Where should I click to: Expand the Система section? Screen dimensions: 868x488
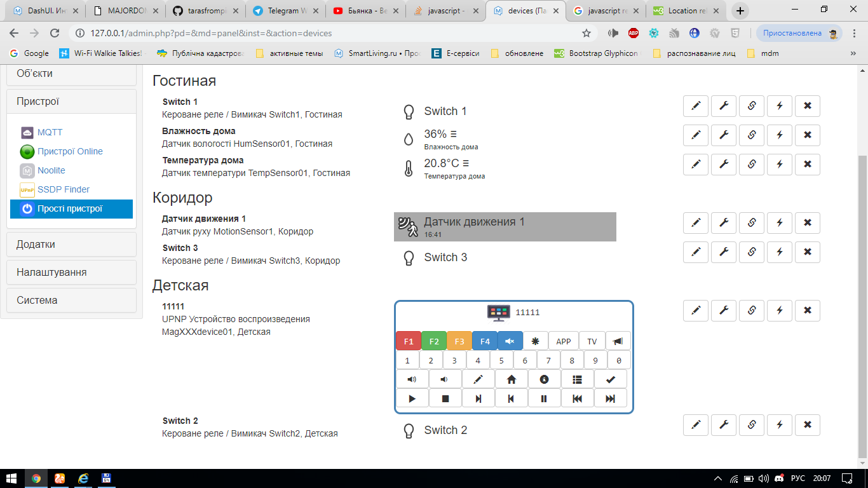click(x=71, y=299)
